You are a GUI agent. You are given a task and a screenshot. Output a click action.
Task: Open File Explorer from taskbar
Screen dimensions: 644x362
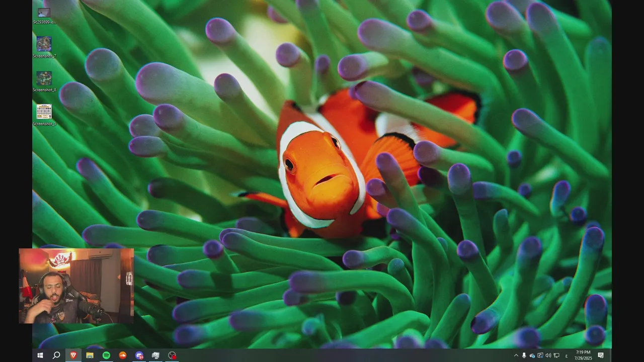coord(90,355)
